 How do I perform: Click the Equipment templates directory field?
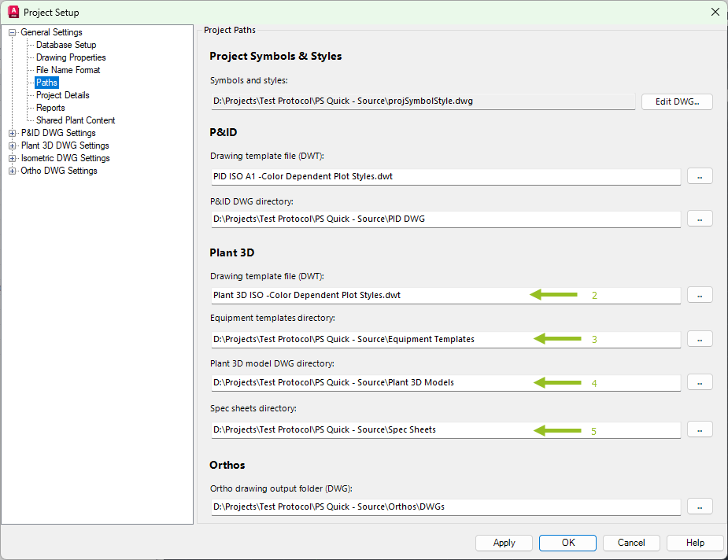pyautogui.click(x=445, y=339)
